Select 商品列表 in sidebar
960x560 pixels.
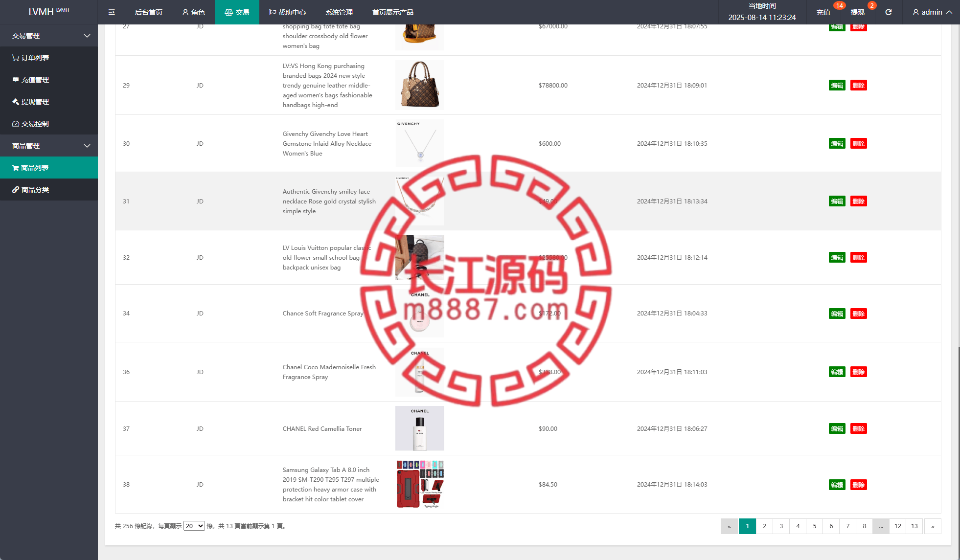coord(49,168)
